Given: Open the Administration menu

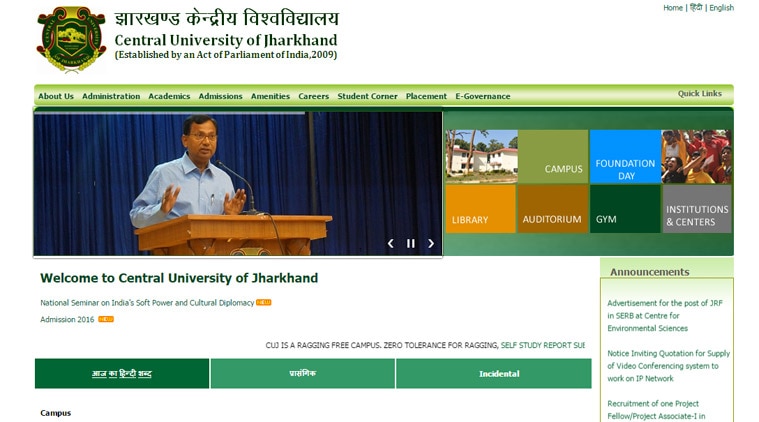Looking at the screenshot, I should coord(111,96).
